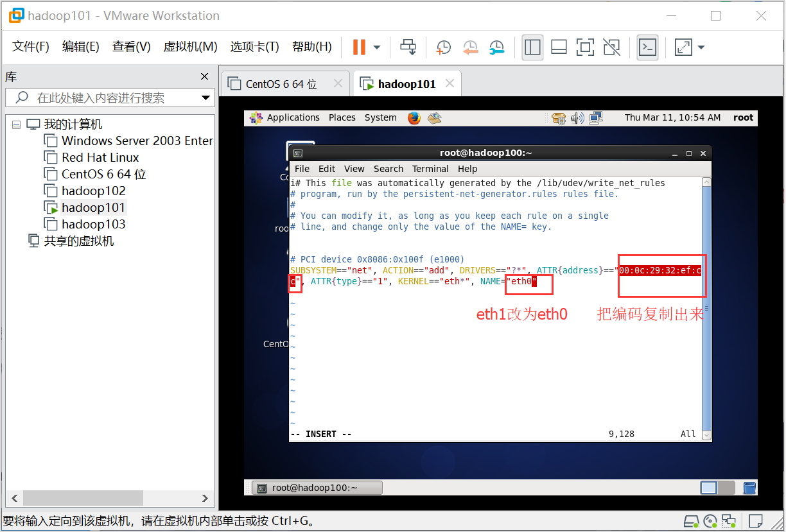Click the CD/DVD drive status icon
This screenshot has height=532, width=786.
tap(710, 520)
